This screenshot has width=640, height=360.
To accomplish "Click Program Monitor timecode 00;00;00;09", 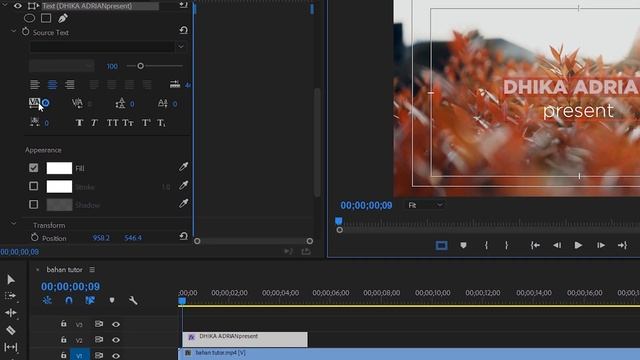I will point(366,205).
